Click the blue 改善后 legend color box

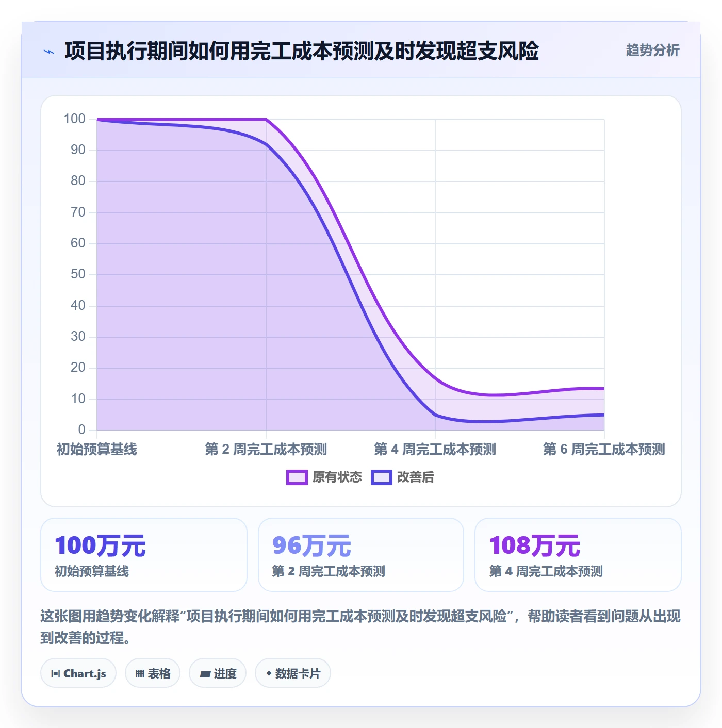(x=382, y=477)
